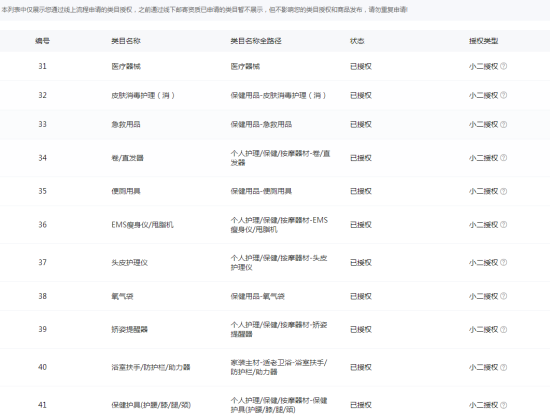
Task: Click help icon in row 40 浴室扶手
Action: click(x=503, y=367)
